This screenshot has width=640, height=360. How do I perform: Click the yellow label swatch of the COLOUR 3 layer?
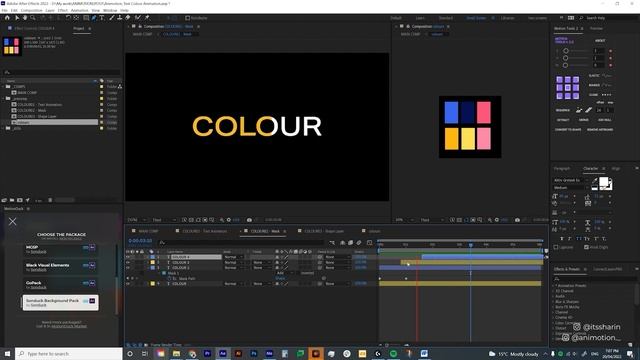click(153, 262)
